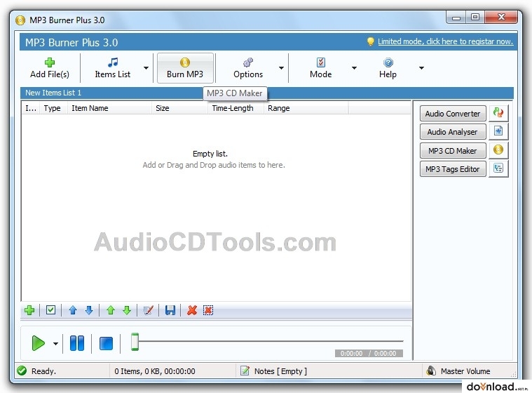The width and height of the screenshot is (532, 393).
Task: Click the Audio Converter green-red arrows icon
Action: [x=498, y=113]
